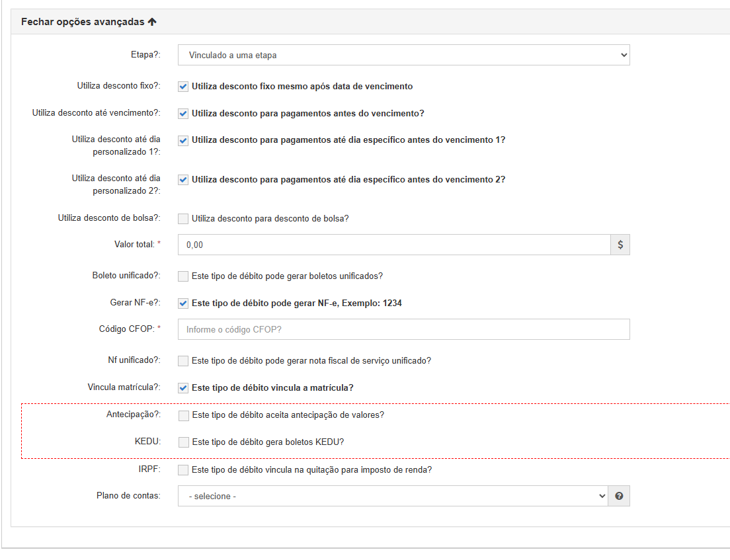Uncheck desconto até dia específico antes do vencimento 2

pos(183,180)
